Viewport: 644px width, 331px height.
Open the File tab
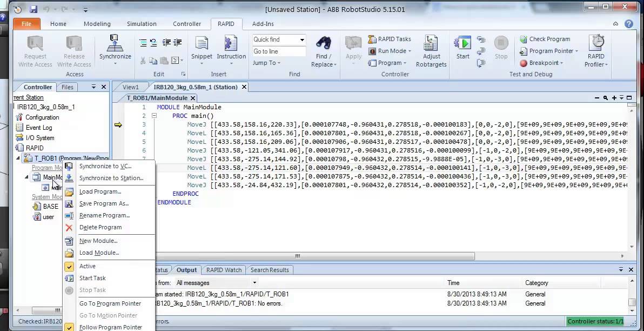pyautogui.click(x=26, y=24)
